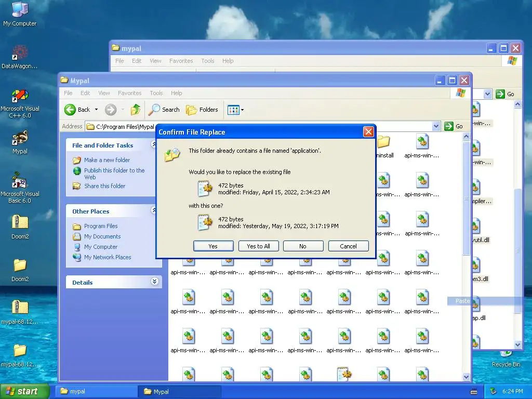
Task: Click the Mypal window scroll down arrow
Action: tap(466, 377)
